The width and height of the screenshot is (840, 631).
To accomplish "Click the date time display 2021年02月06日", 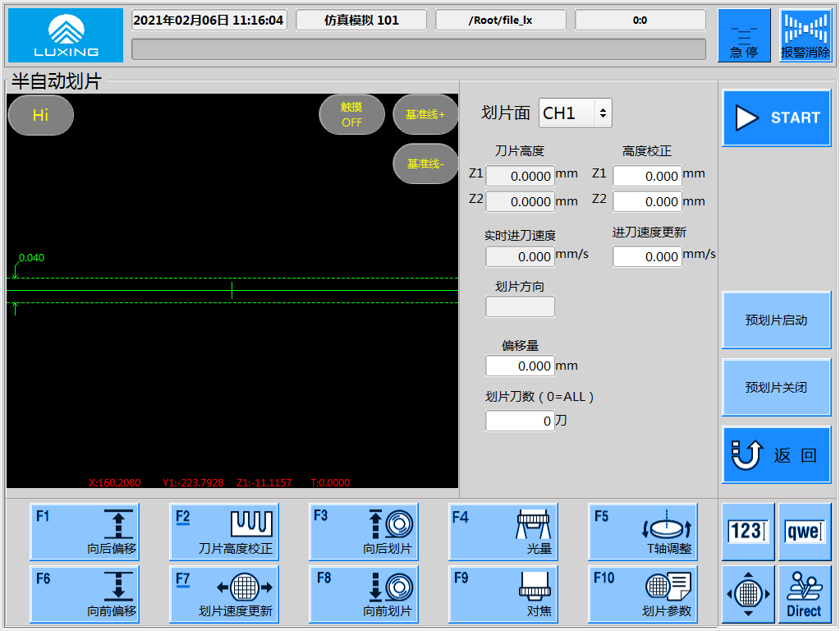I will point(209,21).
